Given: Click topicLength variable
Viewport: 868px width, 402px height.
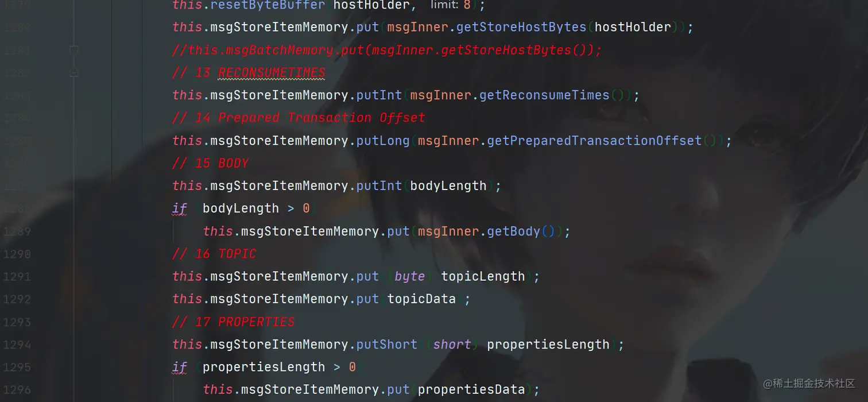Looking at the screenshot, I should click(483, 277).
